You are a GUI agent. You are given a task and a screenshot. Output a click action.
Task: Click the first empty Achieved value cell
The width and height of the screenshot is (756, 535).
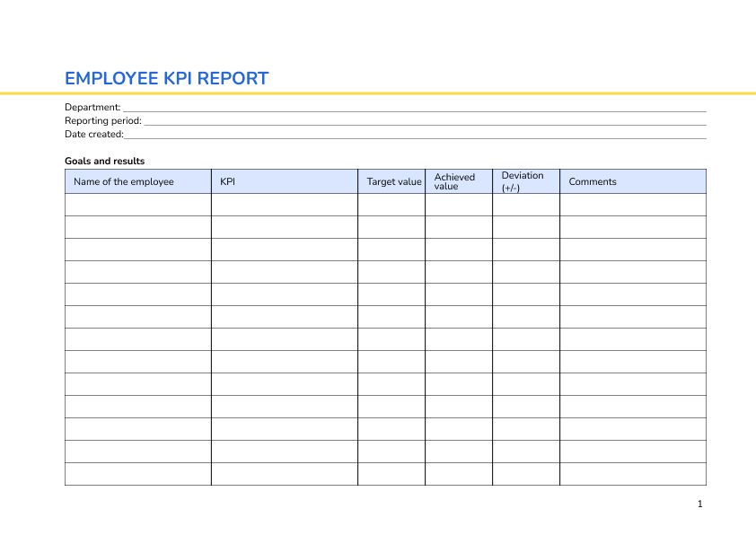coord(458,205)
